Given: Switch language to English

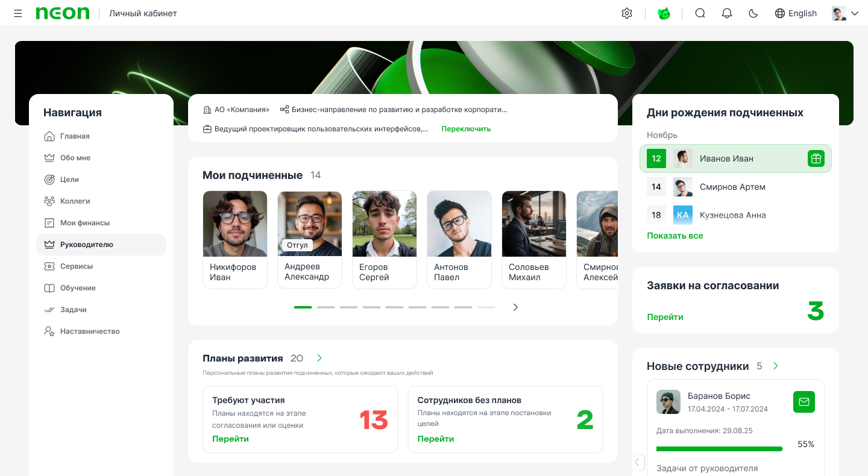Looking at the screenshot, I should click(x=796, y=13).
